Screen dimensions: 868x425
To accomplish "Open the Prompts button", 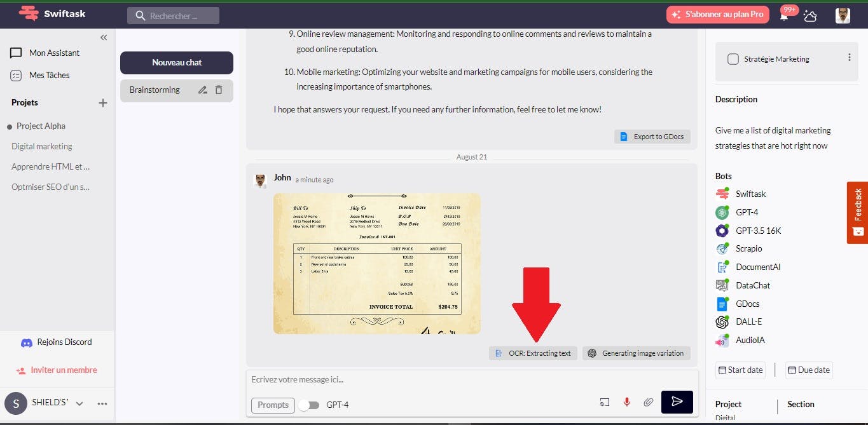I will (273, 405).
